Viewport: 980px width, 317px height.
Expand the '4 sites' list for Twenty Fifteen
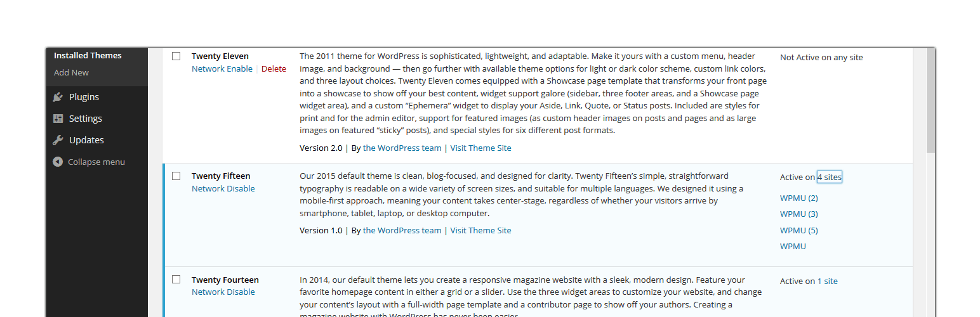tap(829, 177)
